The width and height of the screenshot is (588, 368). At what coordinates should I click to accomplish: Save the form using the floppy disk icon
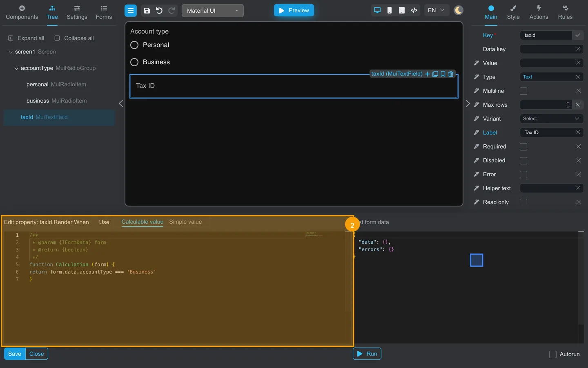coord(147,11)
